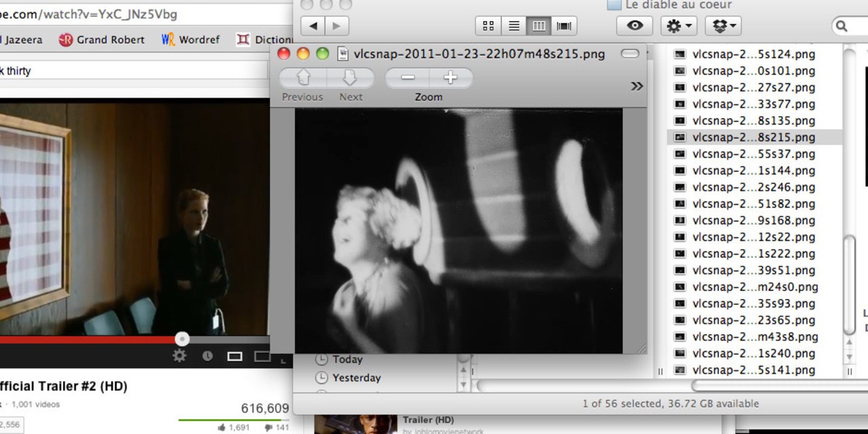868x434 pixels.
Task: Open the Wordref bookmark
Action: (191, 39)
